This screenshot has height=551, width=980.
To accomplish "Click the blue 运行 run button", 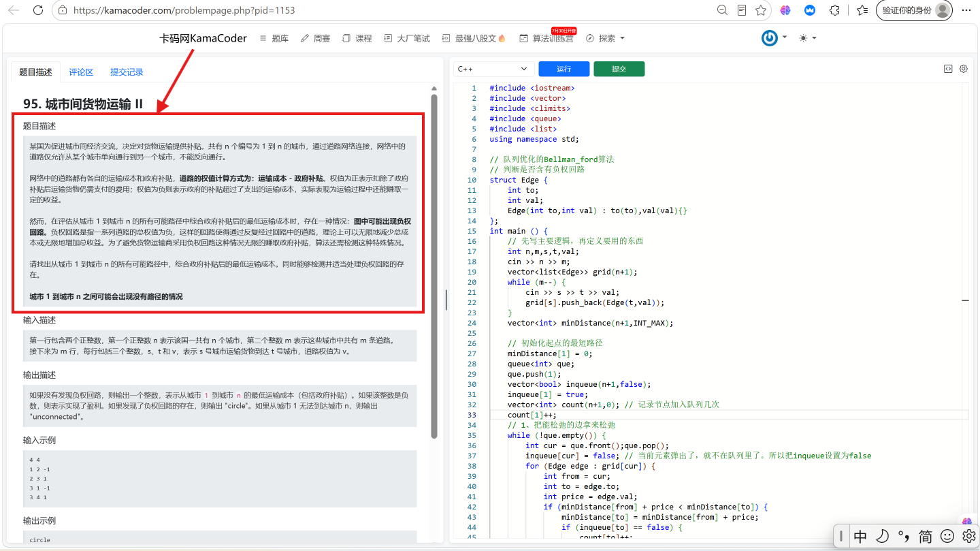I will pos(563,69).
